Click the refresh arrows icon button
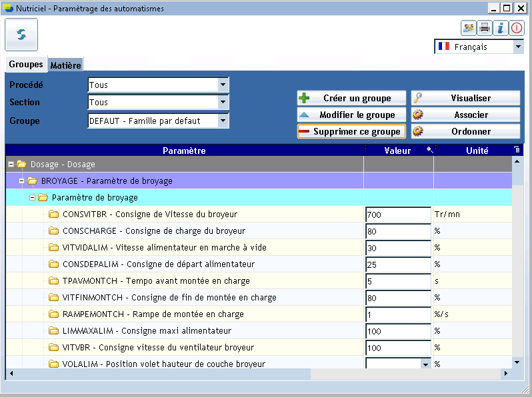The height and width of the screenshot is (397, 532). [21, 35]
